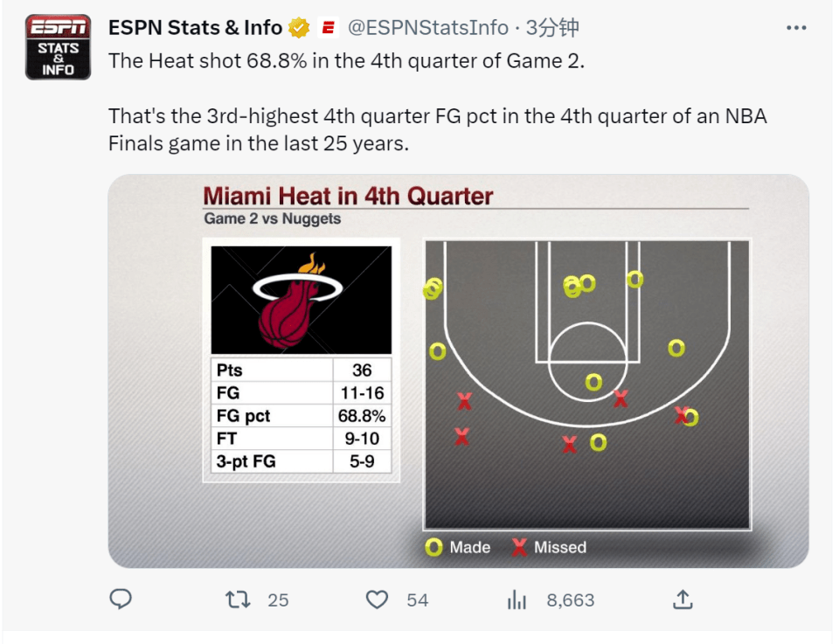839x644 pixels.
Task: Retweet this ESPN Stats post
Action: (x=238, y=599)
